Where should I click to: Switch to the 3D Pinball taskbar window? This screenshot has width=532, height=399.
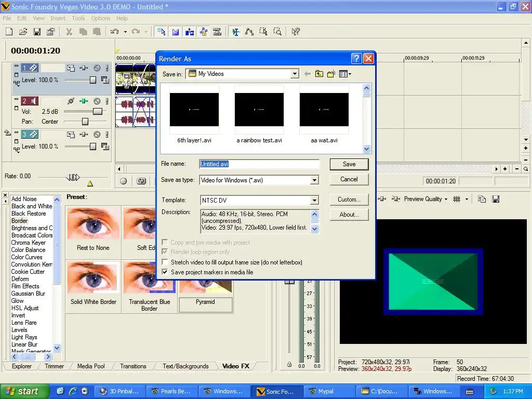coord(119,391)
